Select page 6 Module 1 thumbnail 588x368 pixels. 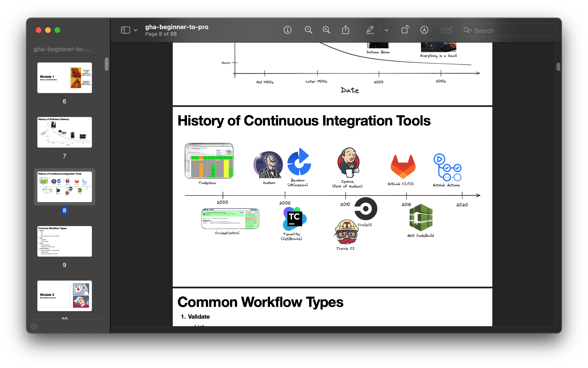coord(64,78)
